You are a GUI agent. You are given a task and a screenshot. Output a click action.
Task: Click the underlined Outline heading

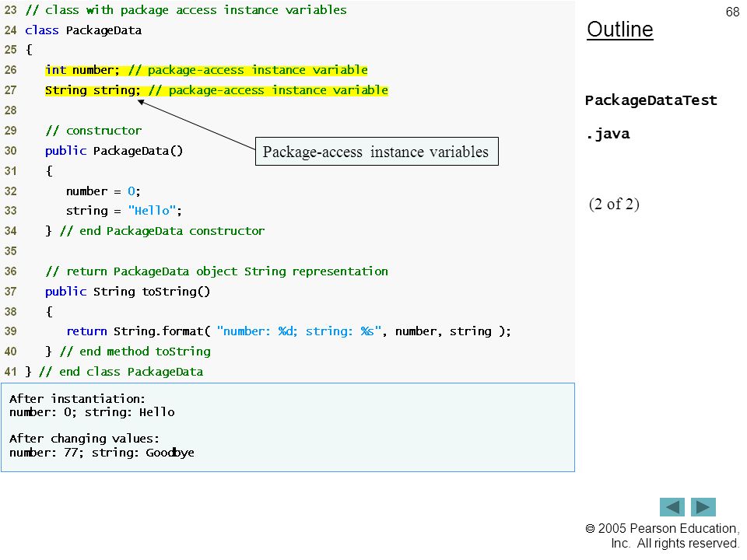point(620,30)
